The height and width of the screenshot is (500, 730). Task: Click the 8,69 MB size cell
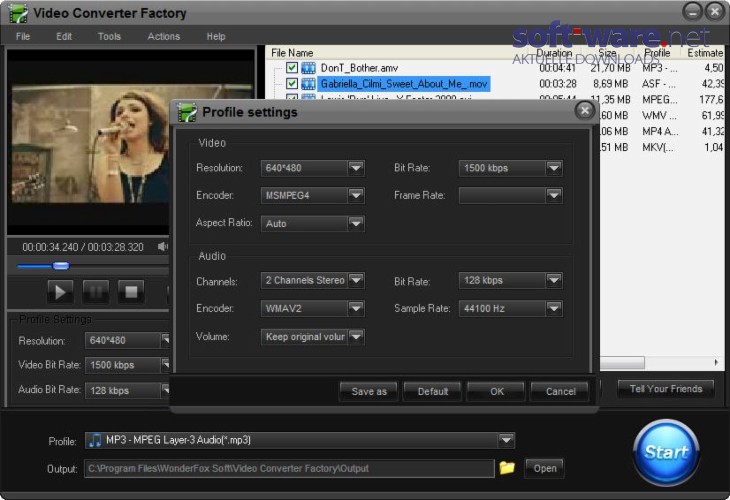(610, 84)
